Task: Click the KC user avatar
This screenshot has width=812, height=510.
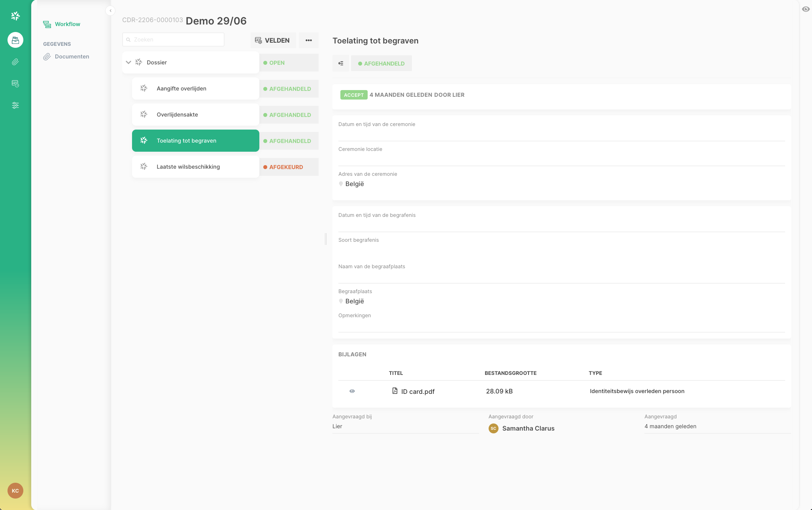Action: coord(15,491)
